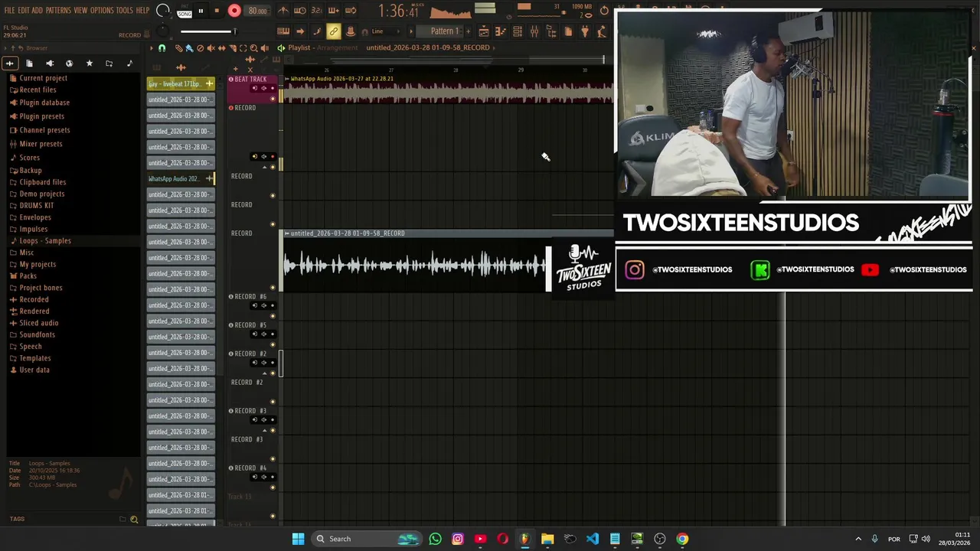Toggle PAT/SONG mode switch

click(185, 11)
